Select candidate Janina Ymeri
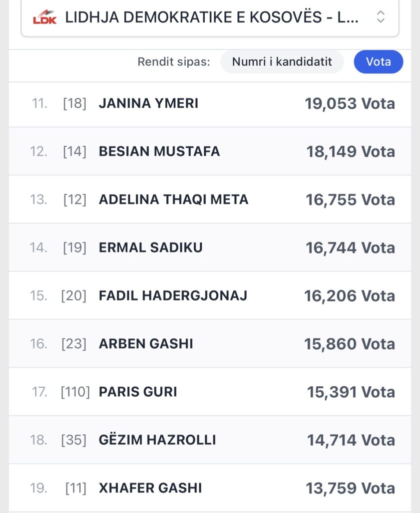 pyautogui.click(x=149, y=103)
